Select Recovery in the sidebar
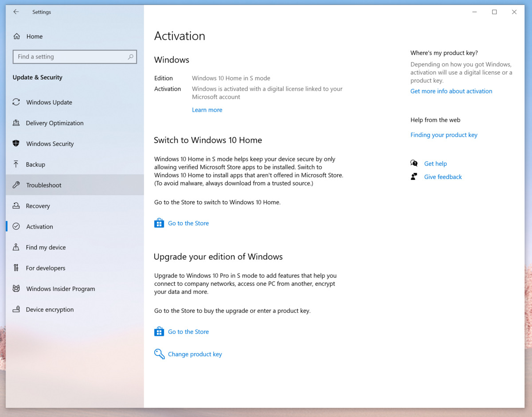The height and width of the screenshot is (417, 532). click(x=75, y=206)
